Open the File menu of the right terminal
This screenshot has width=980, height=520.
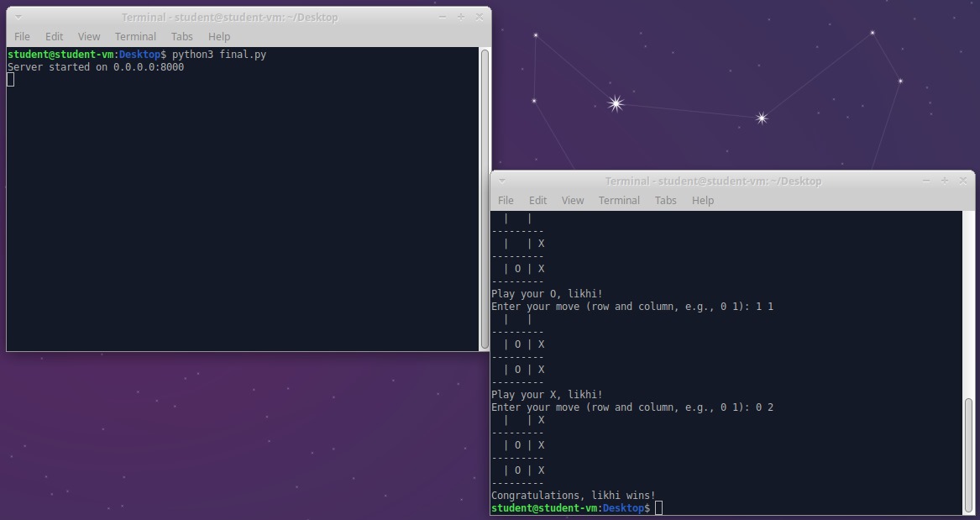coord(506,200)
